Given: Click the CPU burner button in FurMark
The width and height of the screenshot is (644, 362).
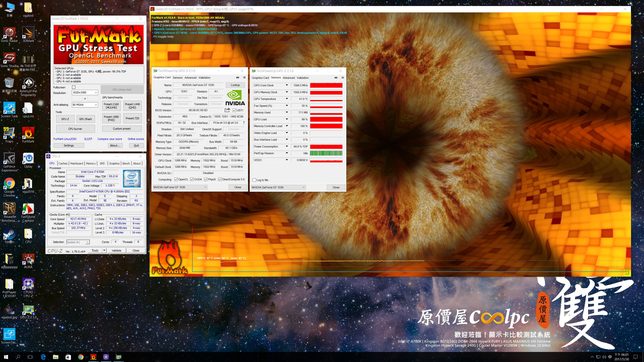Looking at the screenshot, I should click(75, 129).
